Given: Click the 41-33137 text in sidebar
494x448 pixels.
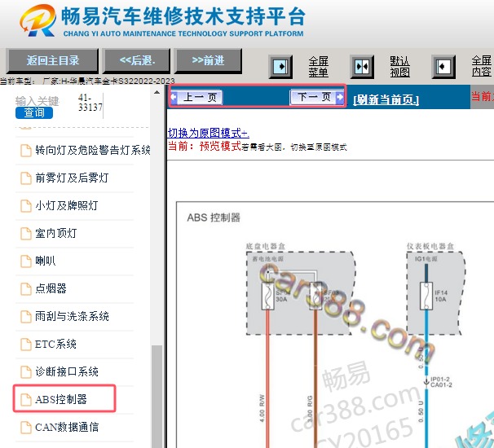Looking at the screenshot, I should [90, 103].
